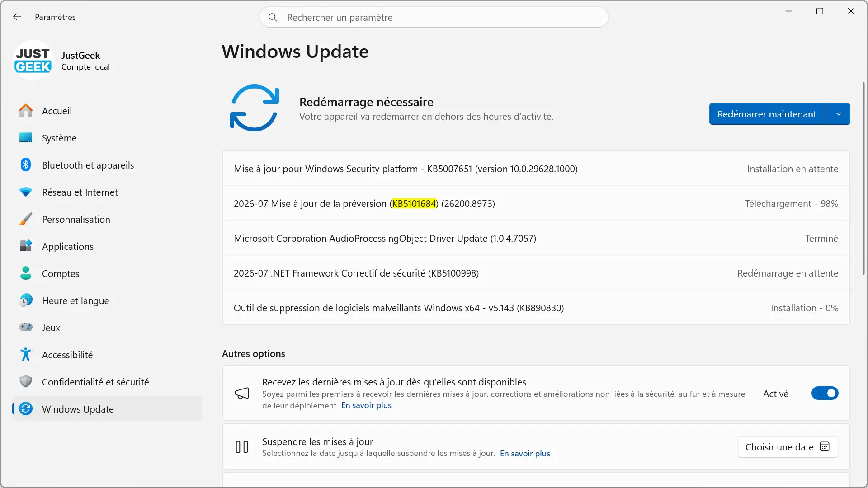Click the Accessibilité figure icon

click(x=26, y=355)
